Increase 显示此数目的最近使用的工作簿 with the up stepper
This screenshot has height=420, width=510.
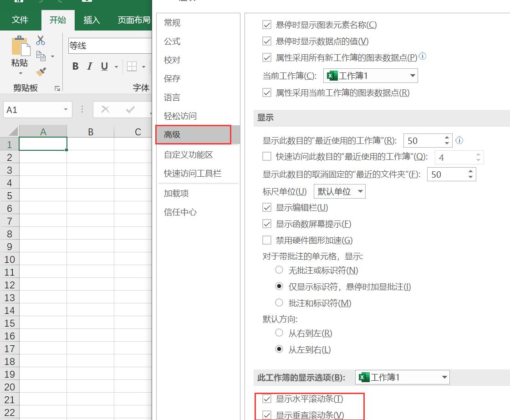(x=447, y=138)
